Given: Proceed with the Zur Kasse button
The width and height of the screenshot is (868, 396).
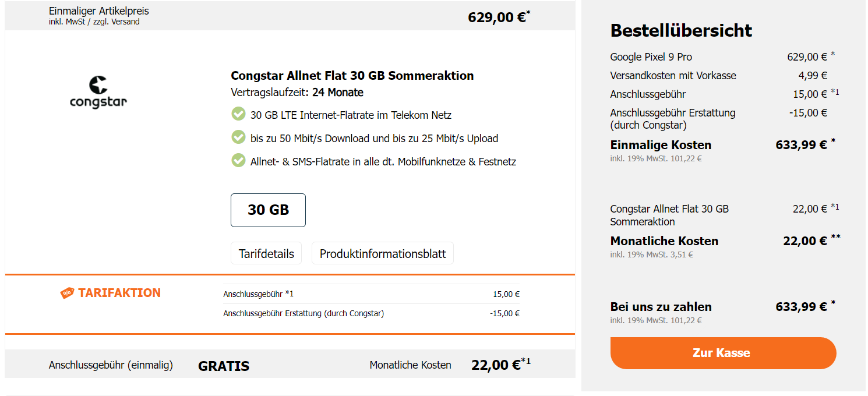Looking at the screenshot, I should pyautogui.click(x=723, y=353).
